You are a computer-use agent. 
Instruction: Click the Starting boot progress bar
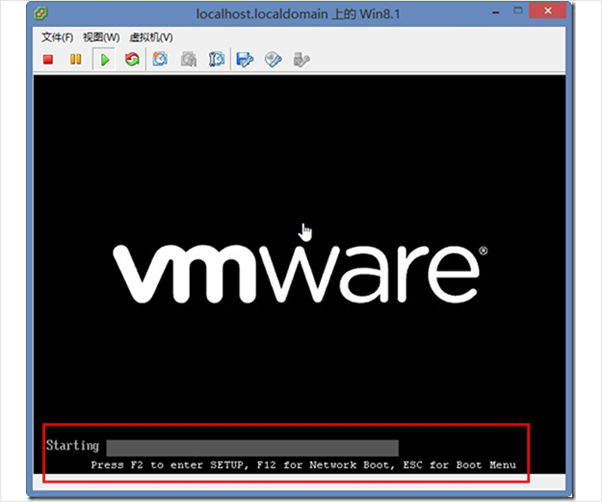point(253,447)
